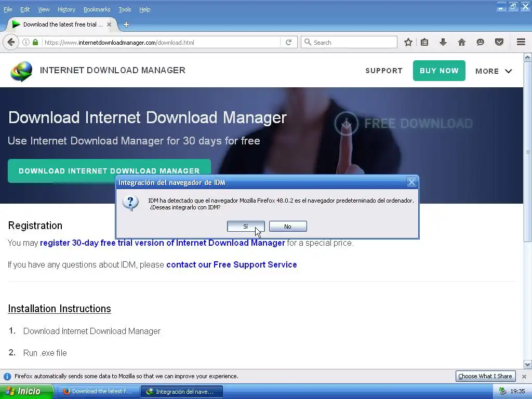Open the Hello chat smiley icon

(481, 43)
